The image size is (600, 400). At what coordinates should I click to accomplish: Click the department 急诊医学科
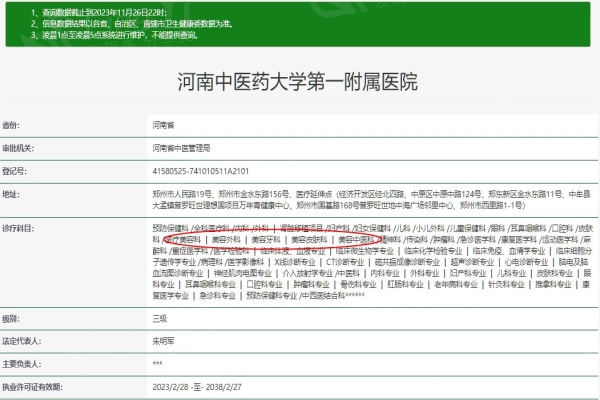(478, 240)
